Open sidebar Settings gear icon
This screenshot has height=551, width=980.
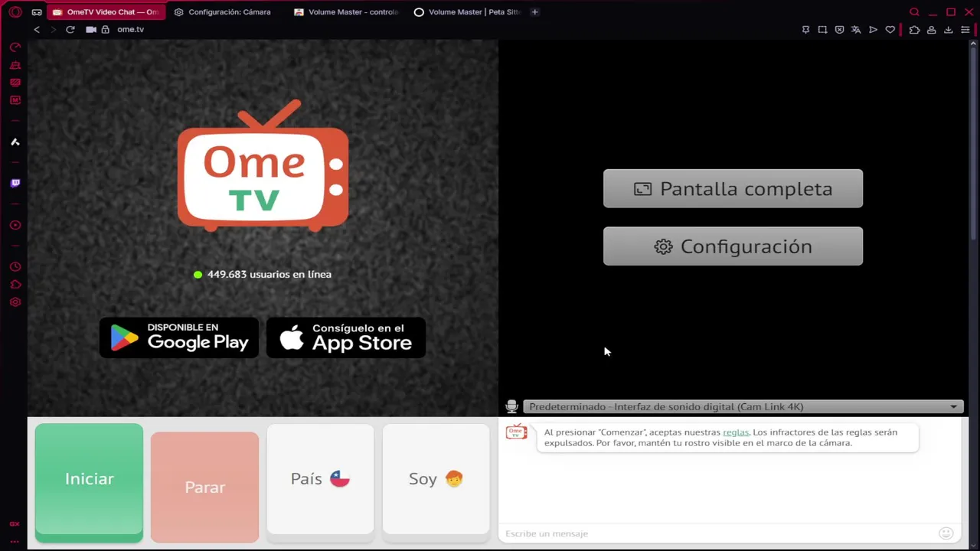(x=15, y=302)
